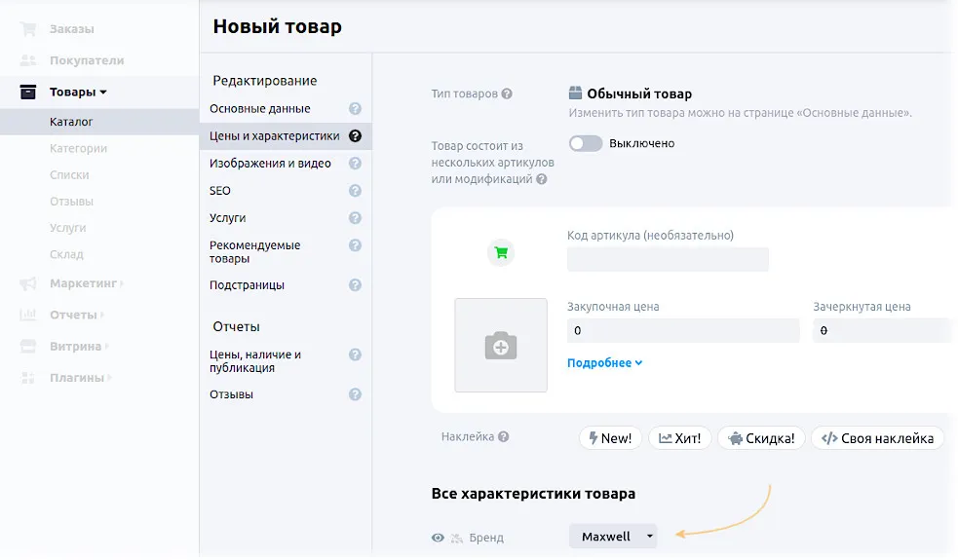Click help icon next to Рекомендуемые товары

click(x=355, y=245)
